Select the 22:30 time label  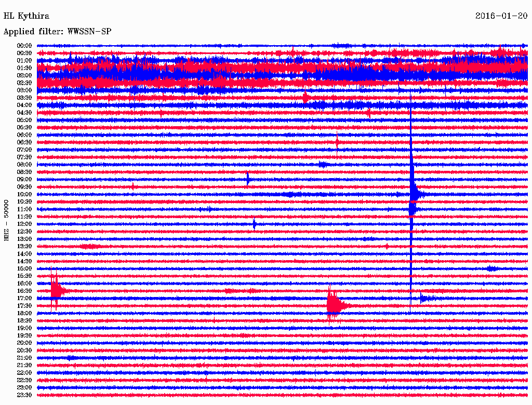(x=24, y=380)
